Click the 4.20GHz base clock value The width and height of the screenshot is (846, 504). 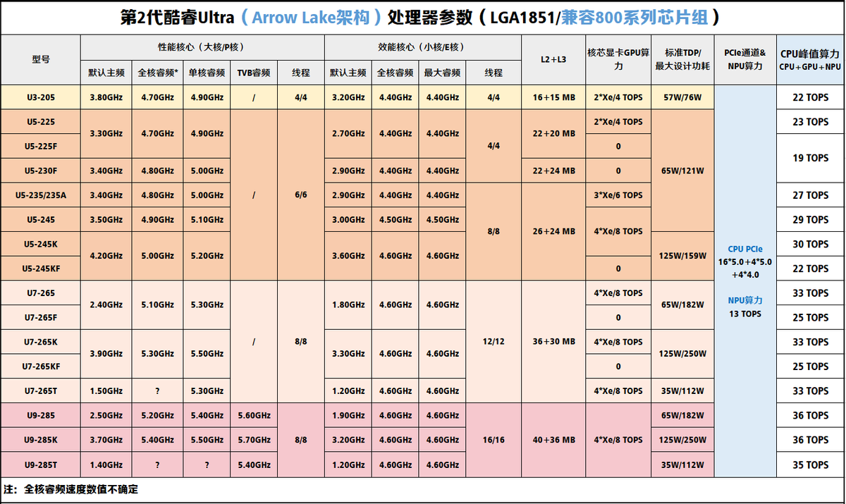(x=106, y=256)
